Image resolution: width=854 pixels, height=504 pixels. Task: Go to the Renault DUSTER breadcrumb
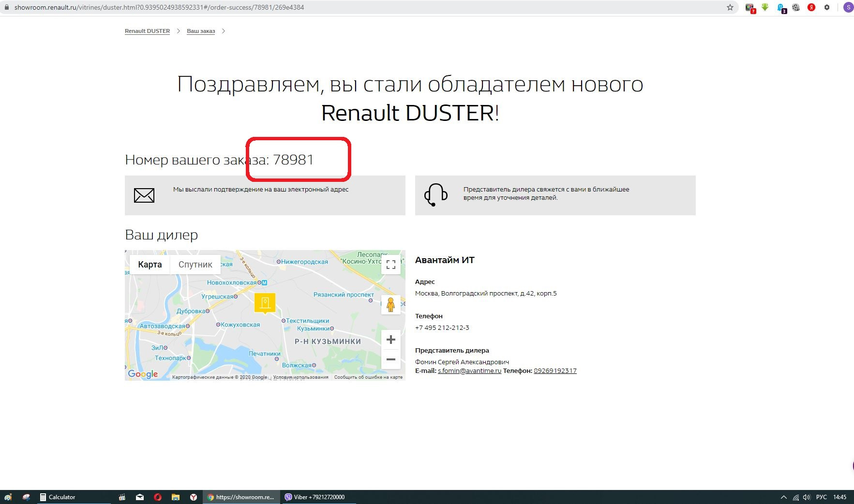(147, 31)
